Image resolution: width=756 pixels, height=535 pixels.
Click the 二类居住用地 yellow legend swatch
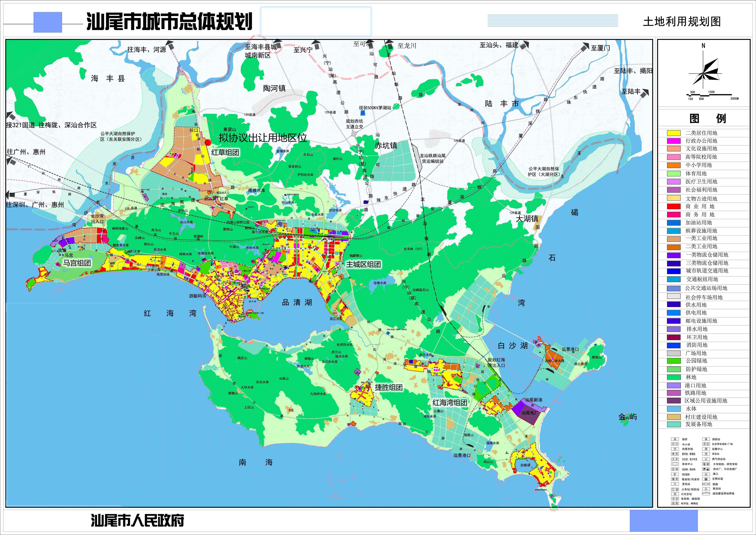674,133
